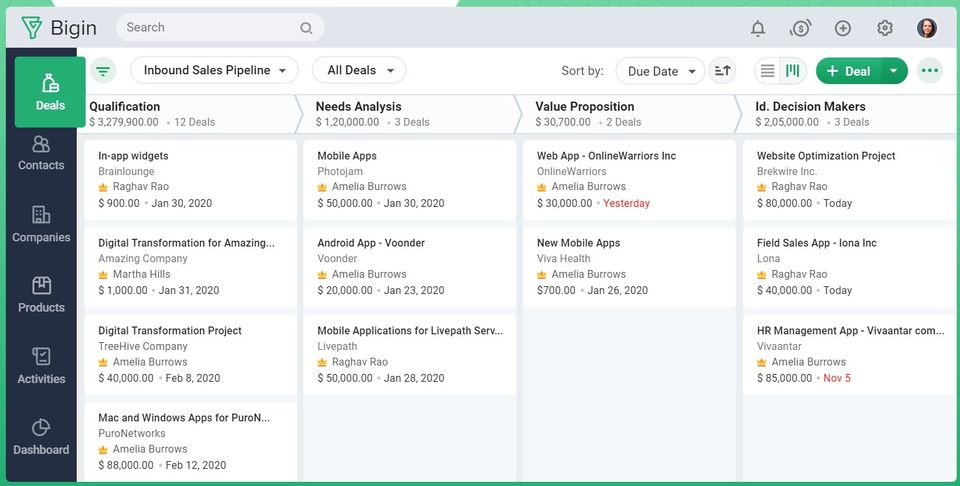Screen dimensions: 960x486
Task: Expand the arrow next to Deal button
Action: (893, 71)
